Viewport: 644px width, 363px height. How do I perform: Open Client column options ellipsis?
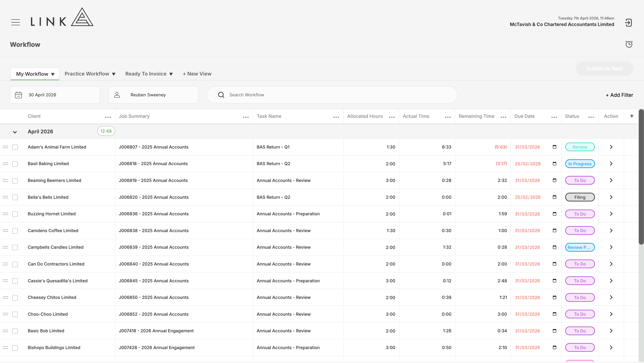pos(108,117)
